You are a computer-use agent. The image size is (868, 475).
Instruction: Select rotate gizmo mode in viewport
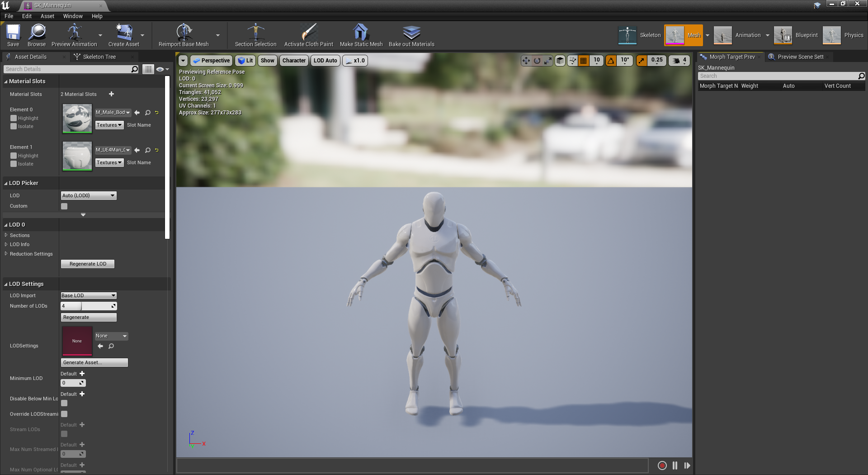[537, 61]
